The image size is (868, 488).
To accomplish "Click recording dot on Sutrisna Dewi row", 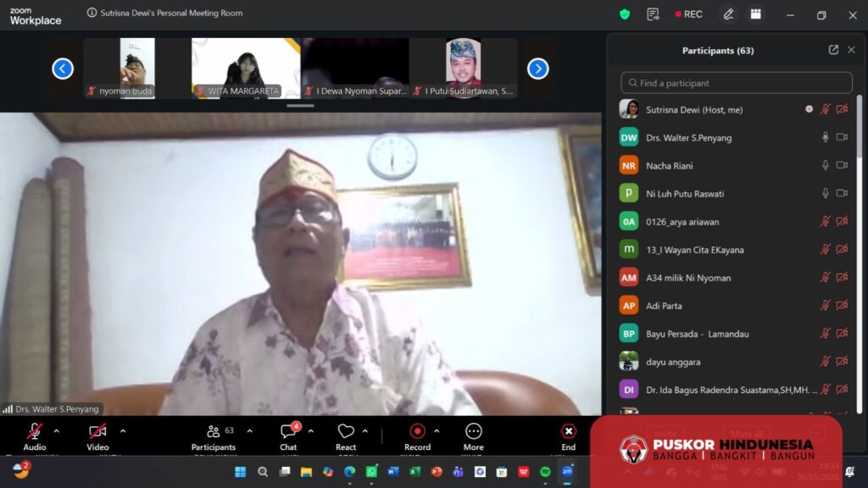I will [x=809, y=109].
